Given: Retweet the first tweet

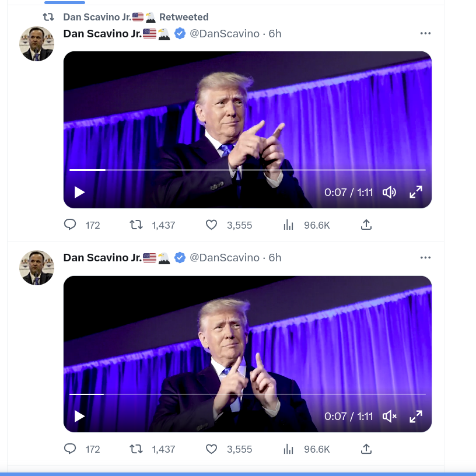Looking at the screenshot, I should tap(136, 225).
